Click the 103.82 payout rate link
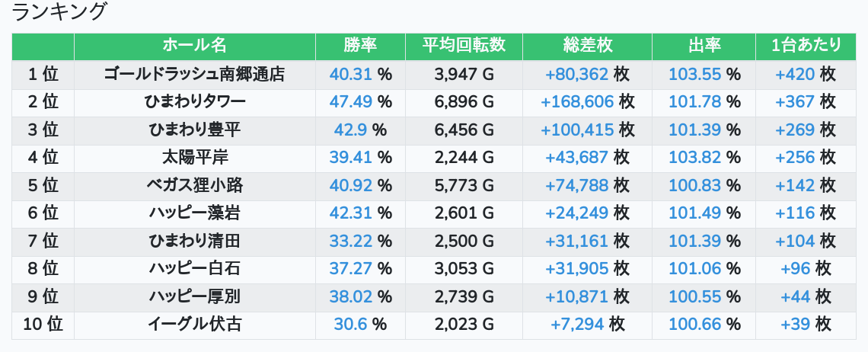Image resolution: width=868 pixels, height=352 pixels. tap(694, 158)
